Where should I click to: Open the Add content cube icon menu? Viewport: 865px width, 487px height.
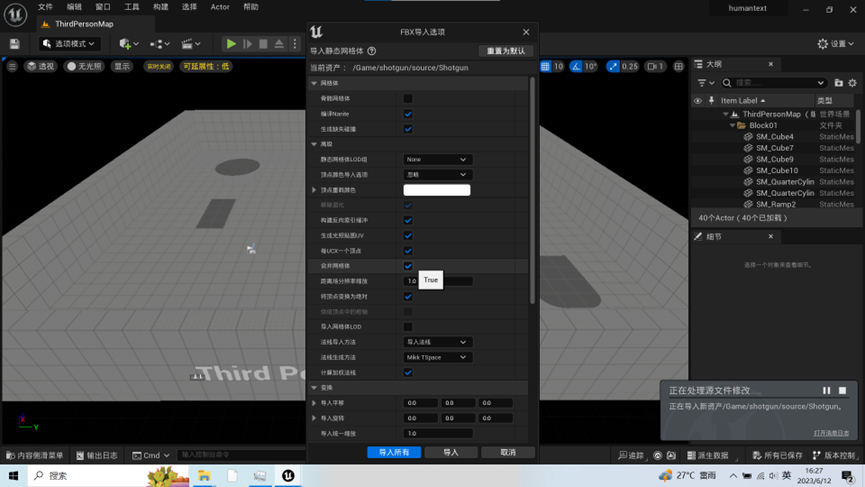tap(129, 44)
